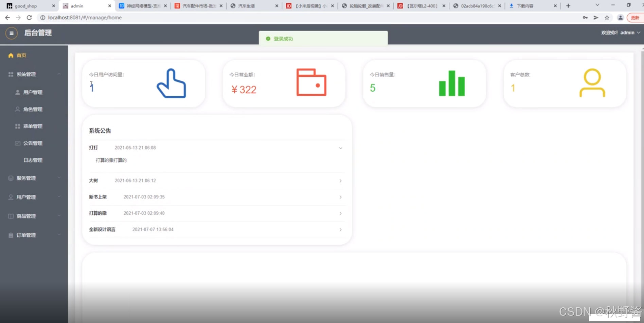Click the message icon beside 公告管理
Viewport: 644px width, 323px height.
[18, 143]
